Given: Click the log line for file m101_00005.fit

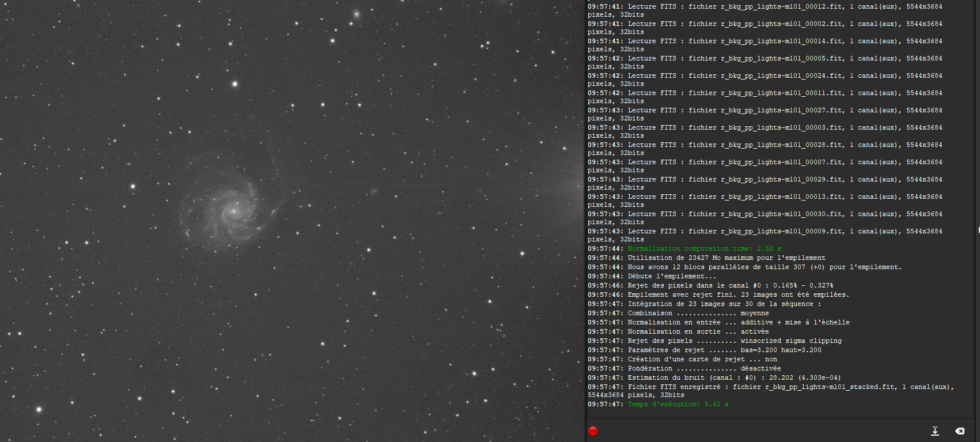Looking at the screenshot, I should (765, 63).
